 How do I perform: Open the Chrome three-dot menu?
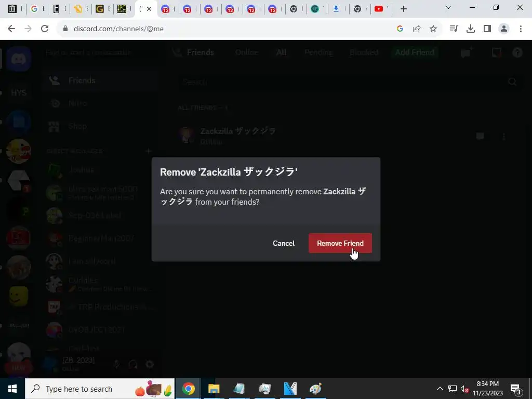point(521,29)
